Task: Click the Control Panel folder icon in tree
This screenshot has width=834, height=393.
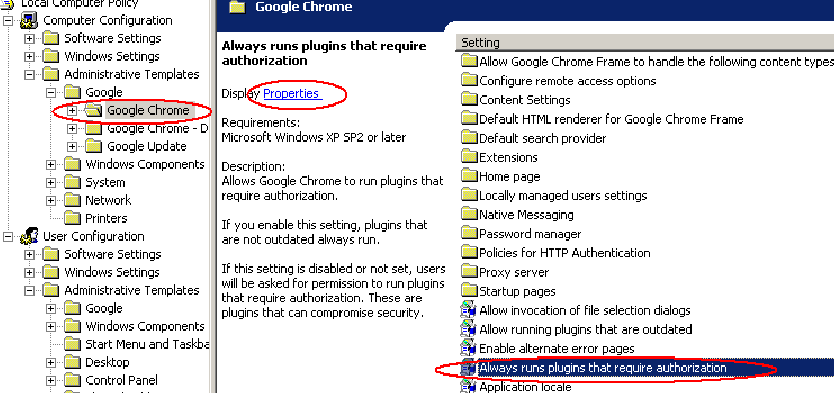Action: pos(72,380)
